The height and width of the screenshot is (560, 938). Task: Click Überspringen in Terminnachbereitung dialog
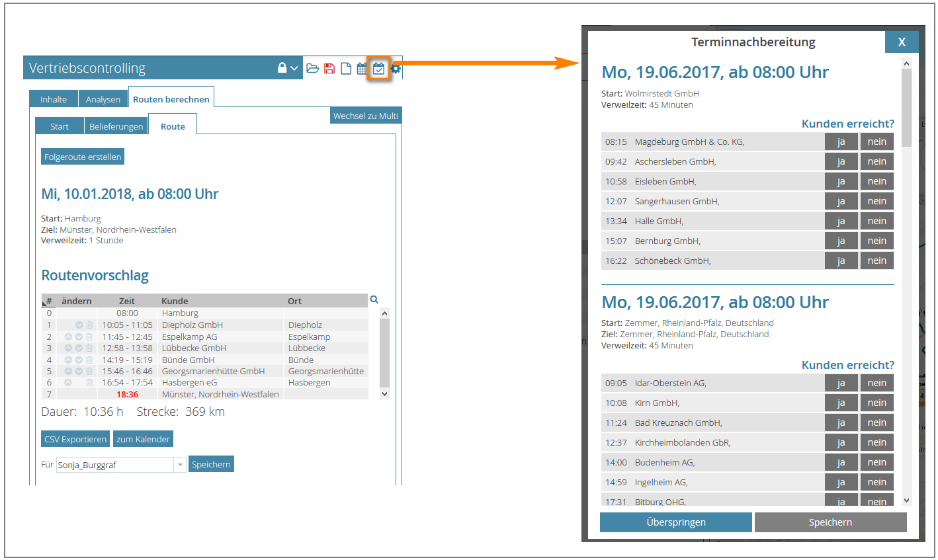(x=676, y=522)
